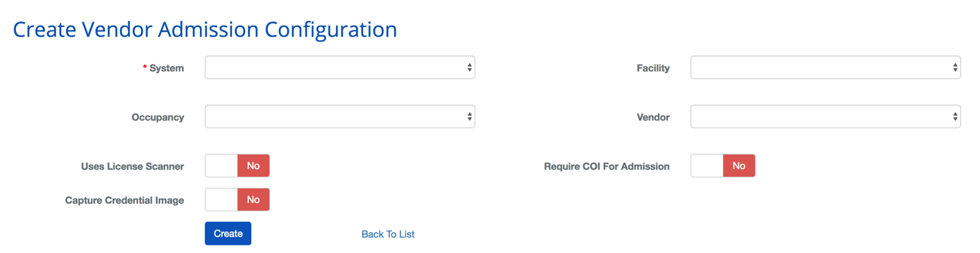This screenshot has width=980, height=253.
Task: Expand the Occupancy dropdown list
Action: click(340, 117)
